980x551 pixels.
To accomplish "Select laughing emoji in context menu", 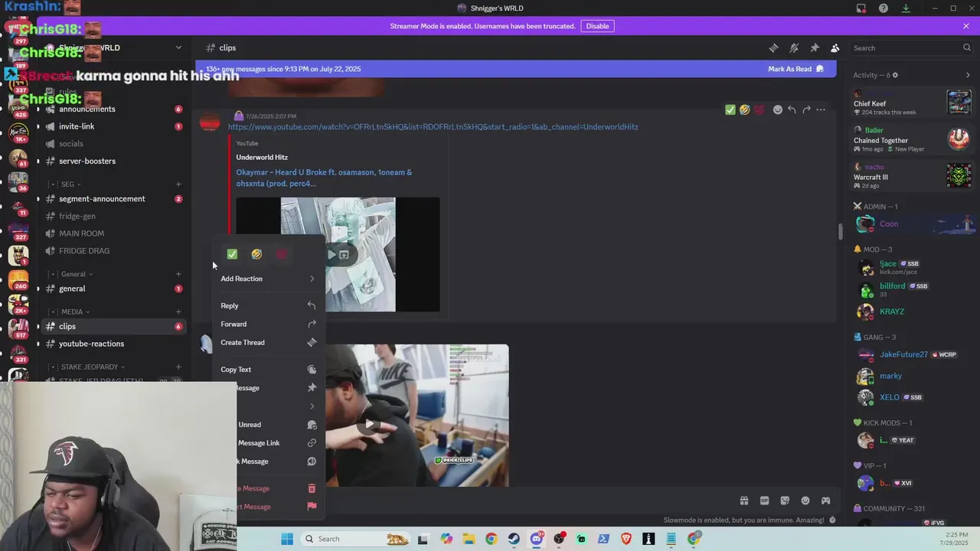I will pyautogui.click(x=256, y=254).
